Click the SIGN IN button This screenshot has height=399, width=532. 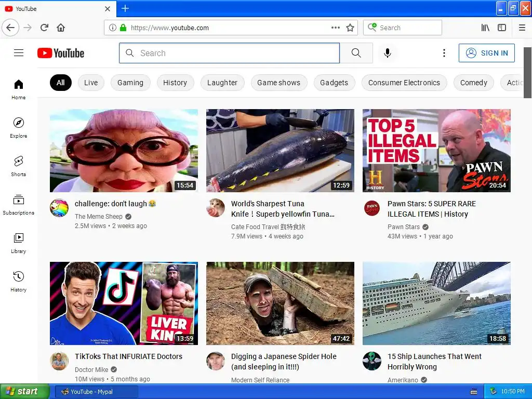[486, 53]
